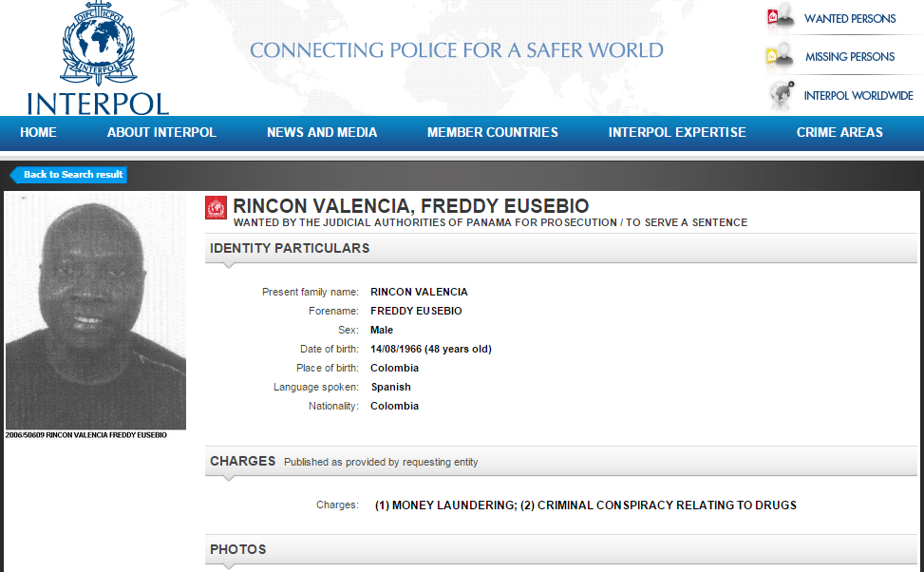
Task: Open the Missing Persons text link
Action: point(849,57)
